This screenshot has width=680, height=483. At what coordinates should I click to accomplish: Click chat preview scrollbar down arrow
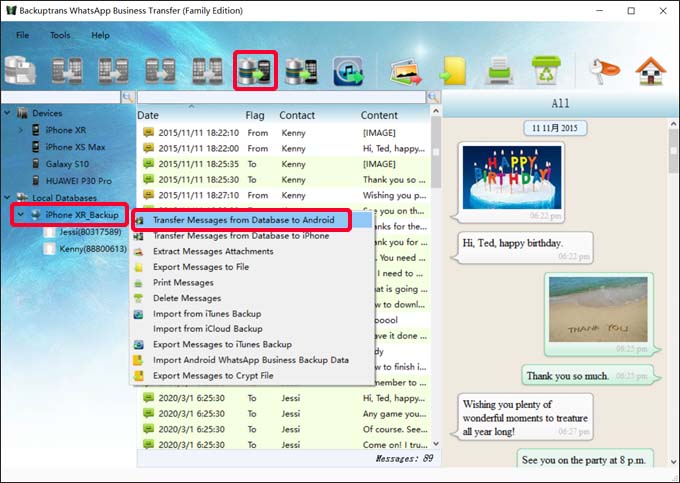[x=673, y=462]
